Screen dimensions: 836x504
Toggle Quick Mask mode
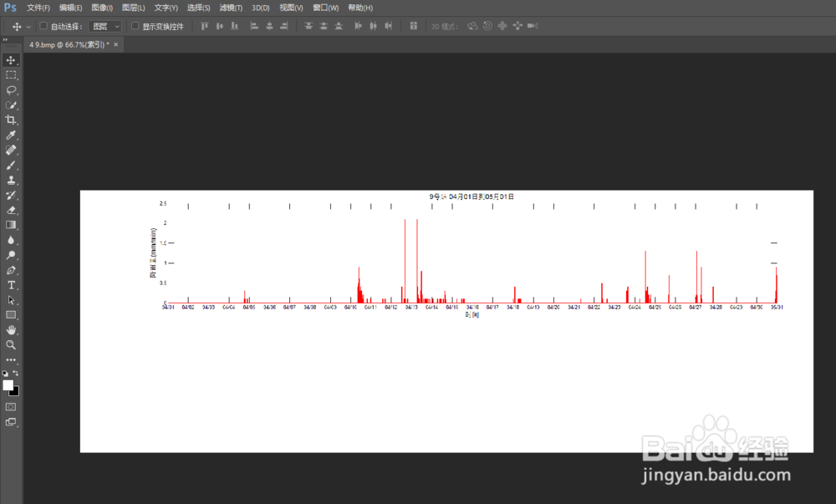pos(11,407)
